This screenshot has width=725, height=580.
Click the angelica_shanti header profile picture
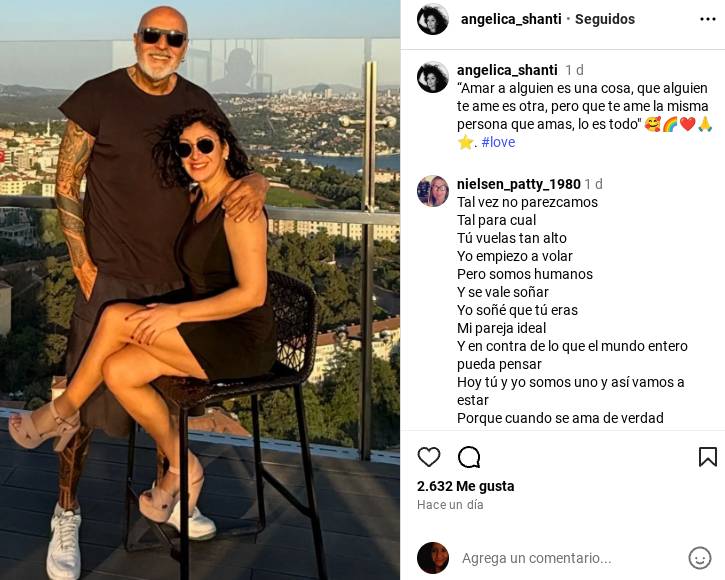point(432,19)
